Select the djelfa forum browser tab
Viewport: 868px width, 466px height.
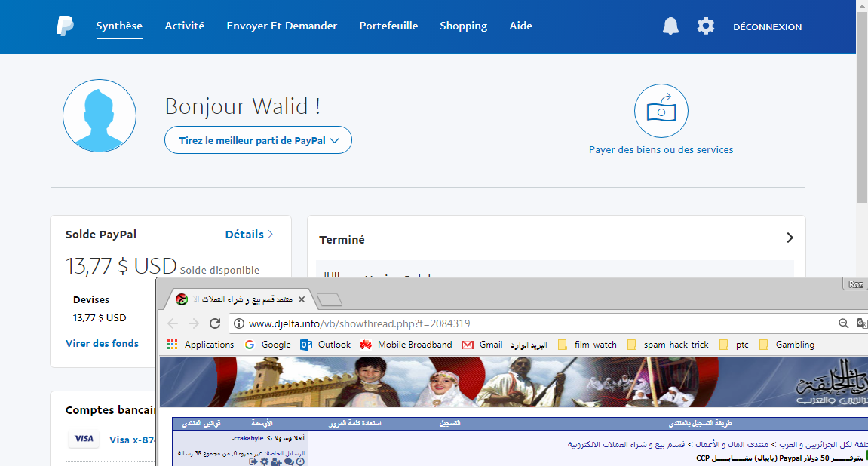click(239, 299)
